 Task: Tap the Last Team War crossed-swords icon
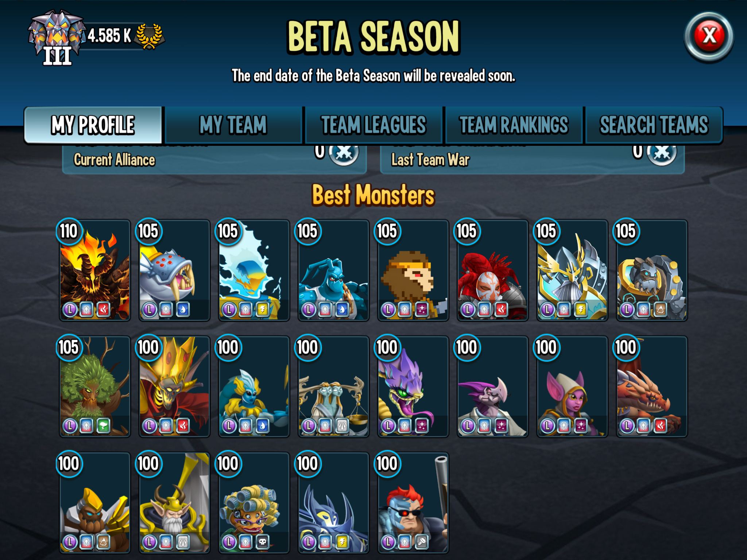[662, 154]
